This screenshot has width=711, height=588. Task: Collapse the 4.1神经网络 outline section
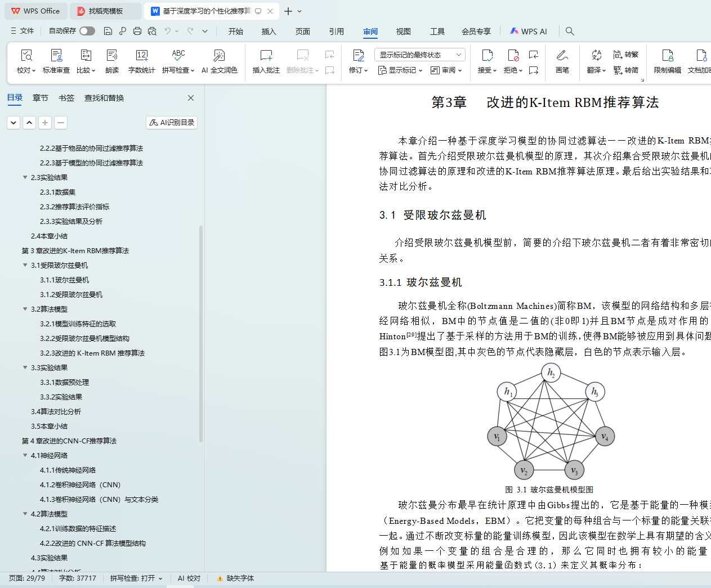[x=25, y=455]
